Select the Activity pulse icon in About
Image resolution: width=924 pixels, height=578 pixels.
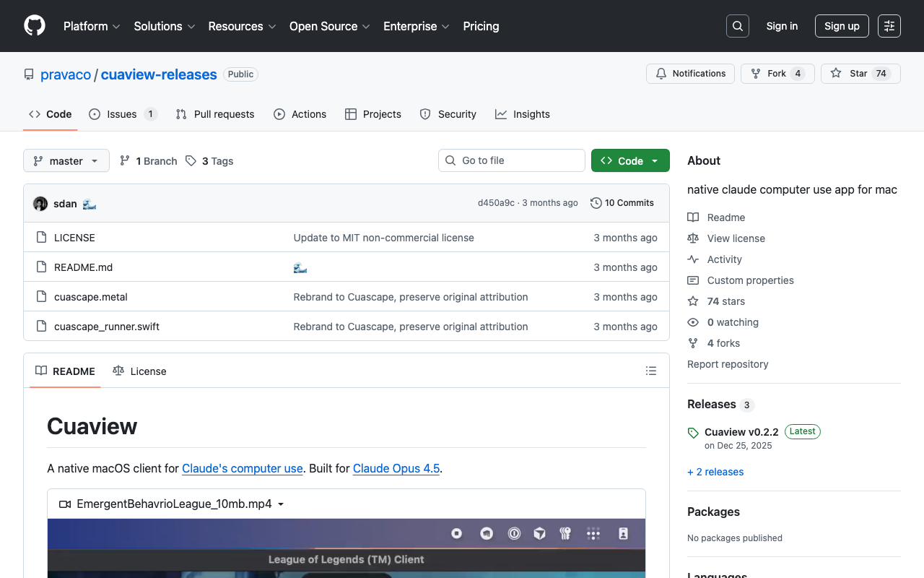(x=693, y=259)
